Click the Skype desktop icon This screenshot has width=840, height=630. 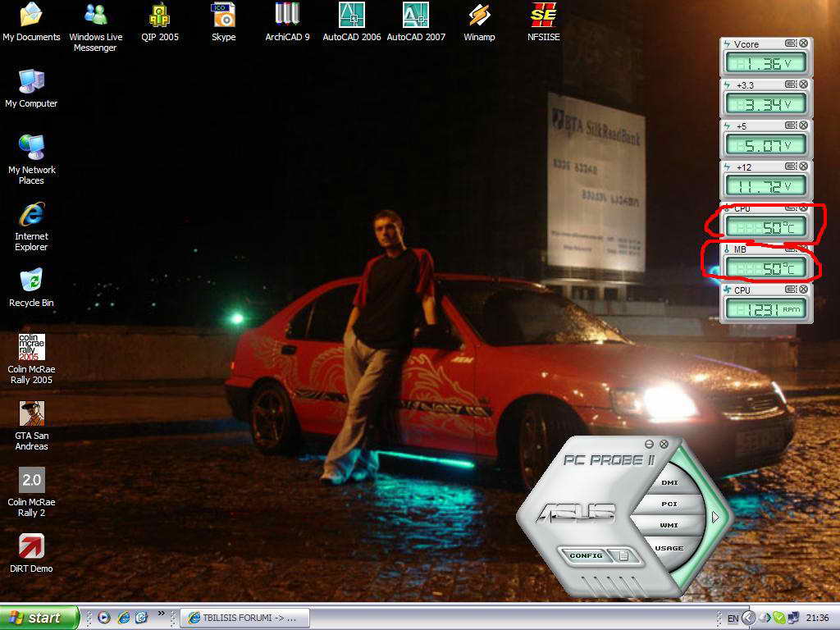coord(223,16)
